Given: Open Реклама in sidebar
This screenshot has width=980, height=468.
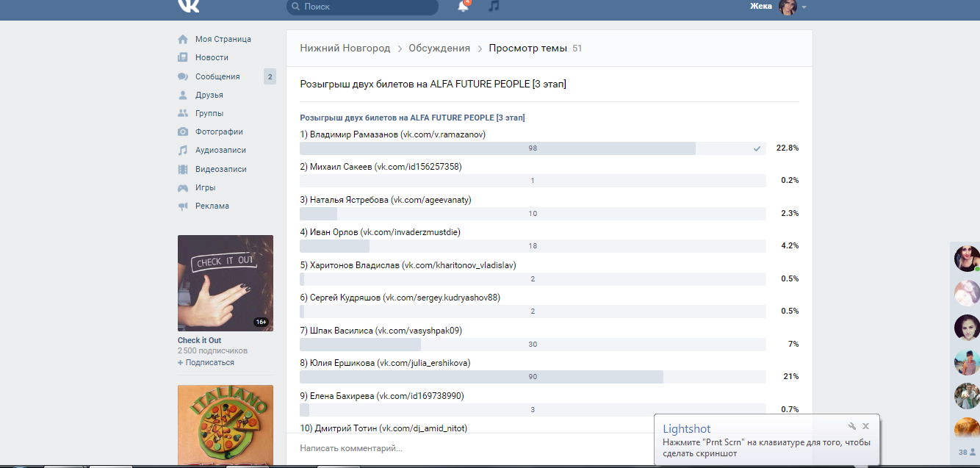Looking at the screenshot, I should [212, 206].
